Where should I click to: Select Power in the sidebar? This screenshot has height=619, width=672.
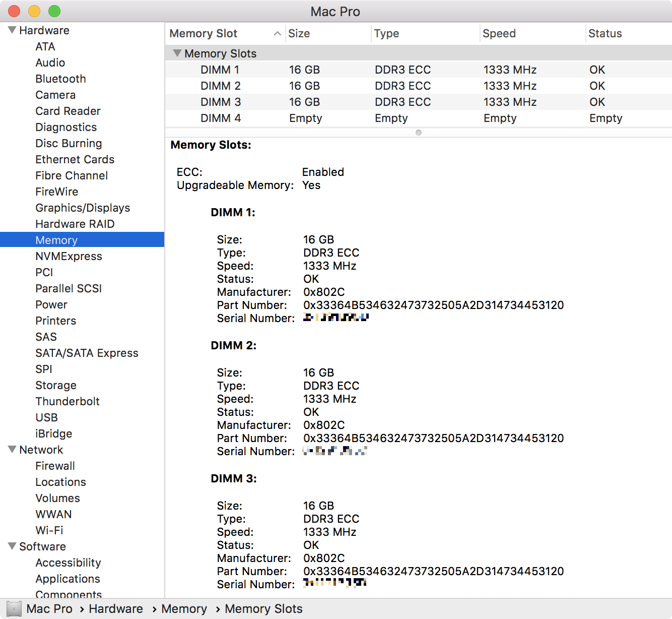coord(51,304)
